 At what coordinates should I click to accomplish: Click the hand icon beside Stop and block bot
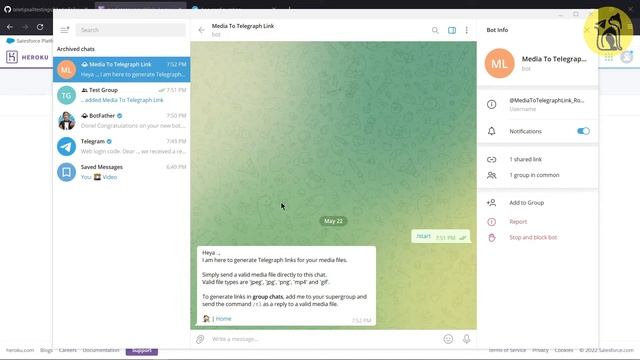(x=491, y=238)
